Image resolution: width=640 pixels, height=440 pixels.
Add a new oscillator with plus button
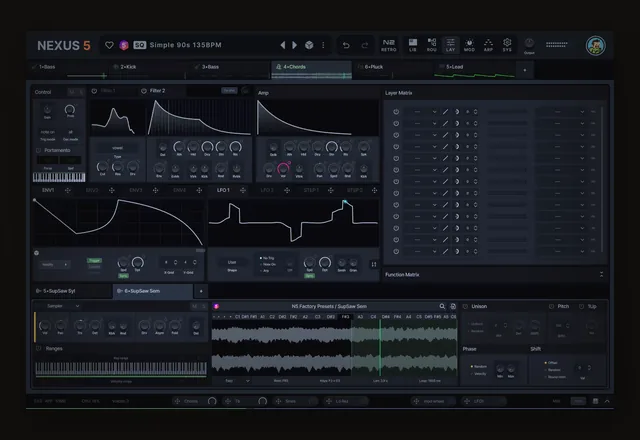click(201, 291)
